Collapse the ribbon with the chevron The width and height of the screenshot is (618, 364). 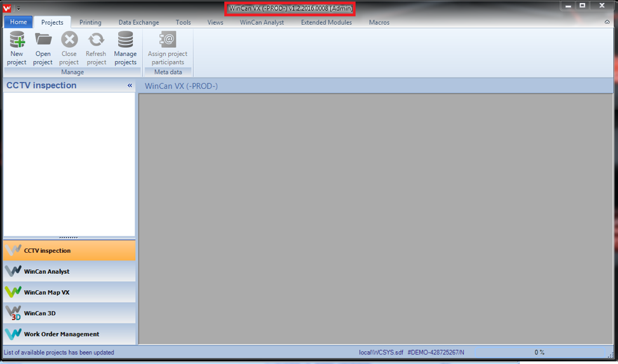coord(607,22)
